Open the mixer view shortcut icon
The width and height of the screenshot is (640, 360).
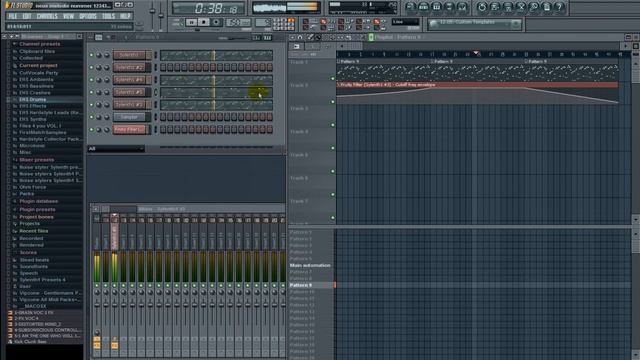(x=462, y=7)
